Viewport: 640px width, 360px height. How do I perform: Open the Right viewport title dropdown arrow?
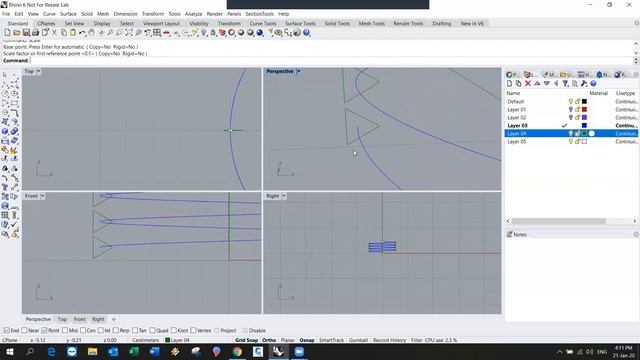tap(284, 196)
